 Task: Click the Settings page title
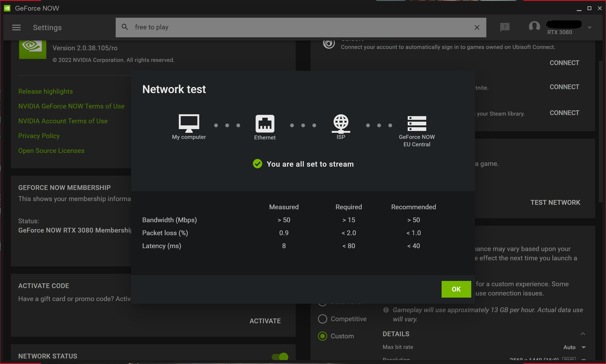[x=47, y=28]
